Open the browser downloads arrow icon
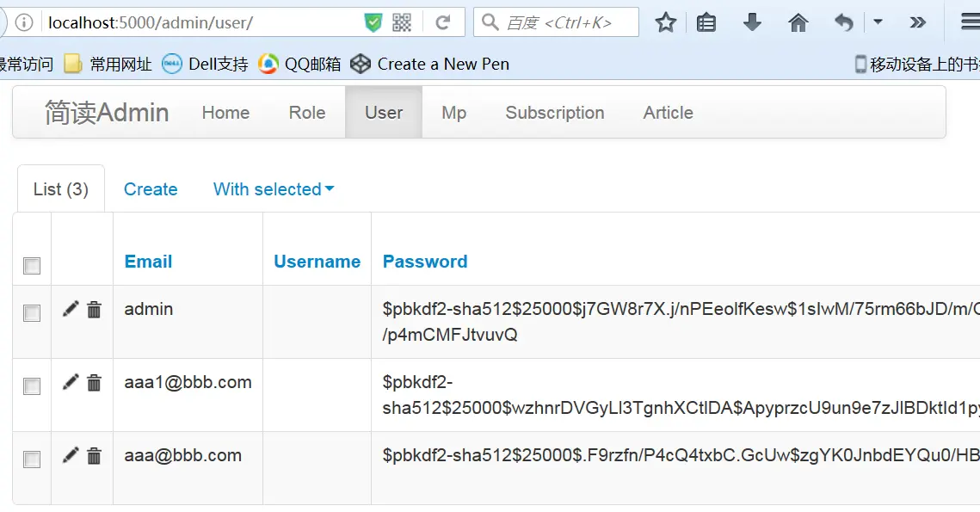Image resolution: width=980 pixels, height=512 pixels. 752,23
